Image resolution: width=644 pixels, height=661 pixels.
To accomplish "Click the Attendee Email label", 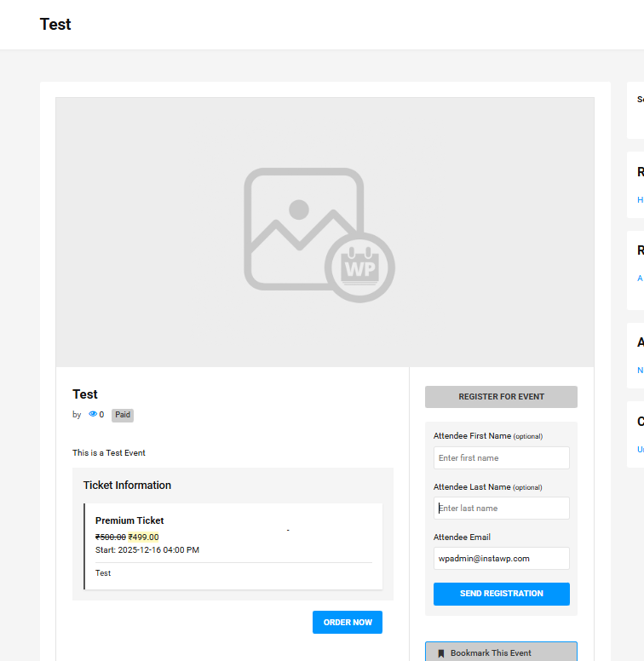I will click(462, 537).
